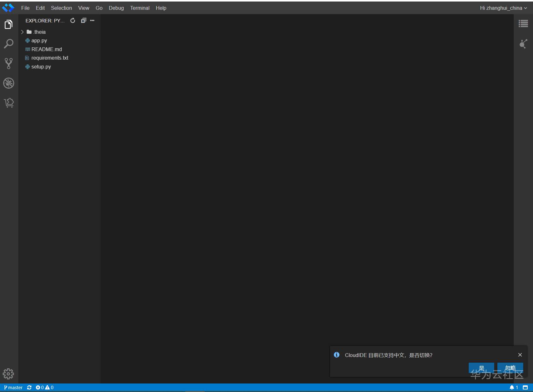Open Explorer more actions menu

click(x=92, y=20)
